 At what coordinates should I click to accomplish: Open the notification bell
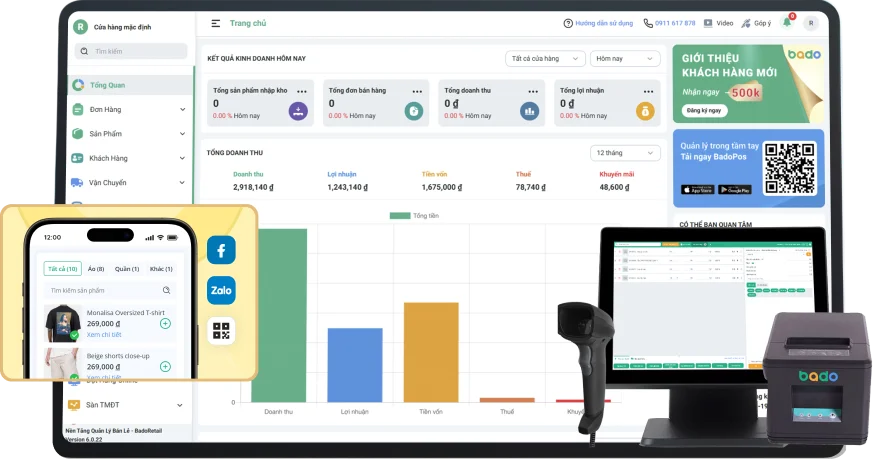coord(787,22)
